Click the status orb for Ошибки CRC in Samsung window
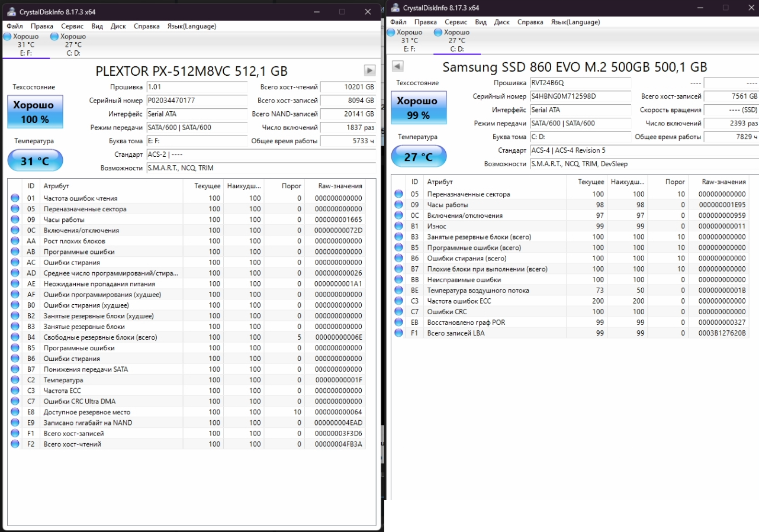Viewport: 759px width, 532px height. 399,312
